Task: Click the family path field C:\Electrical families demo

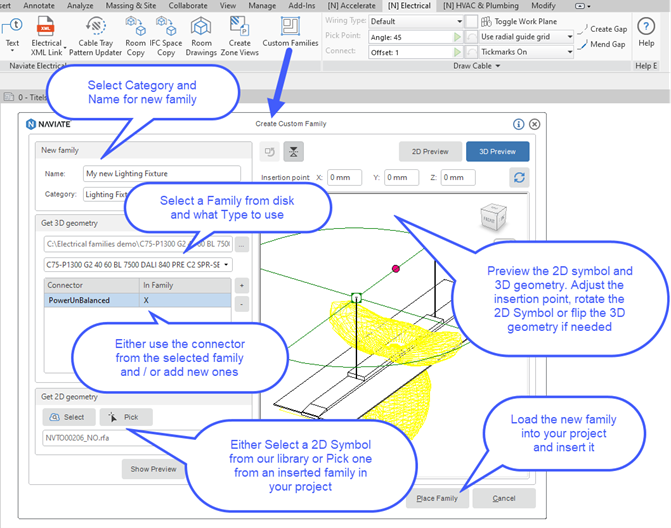Action: point(138,244)
